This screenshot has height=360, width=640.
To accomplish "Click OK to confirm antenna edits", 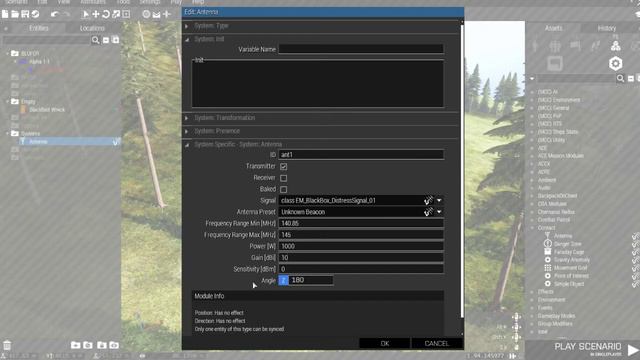I will pyautogui.click(x=384, y=343).
